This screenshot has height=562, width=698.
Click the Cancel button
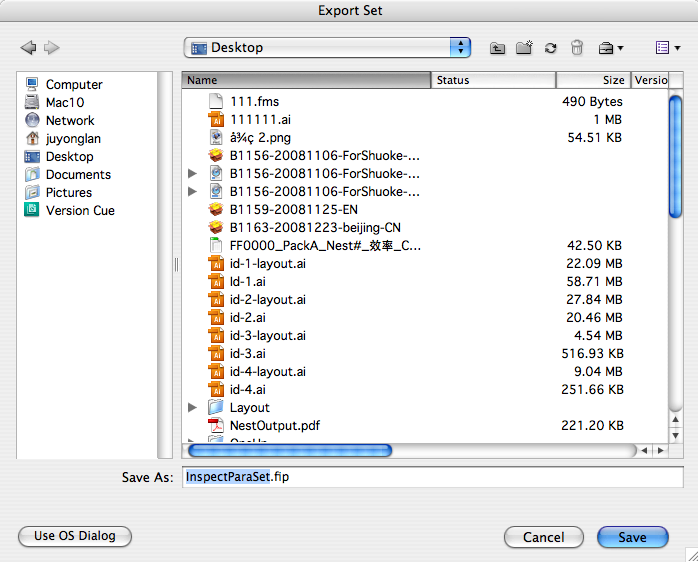544,537
